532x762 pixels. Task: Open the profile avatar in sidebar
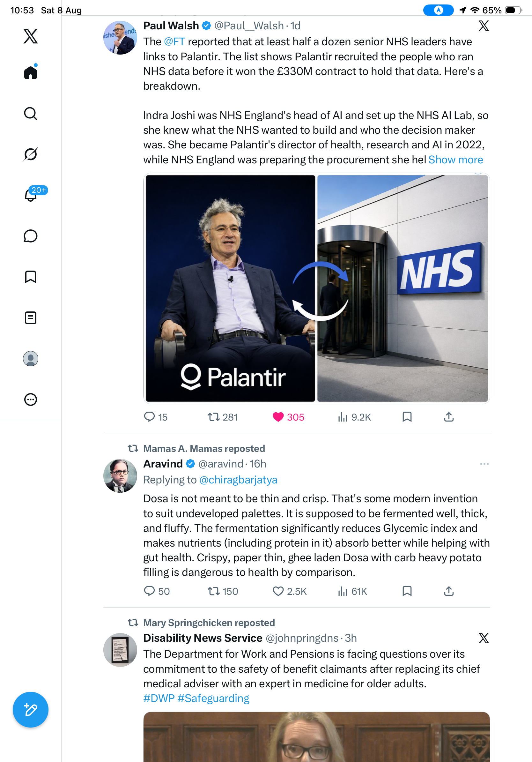click(31, 358)
